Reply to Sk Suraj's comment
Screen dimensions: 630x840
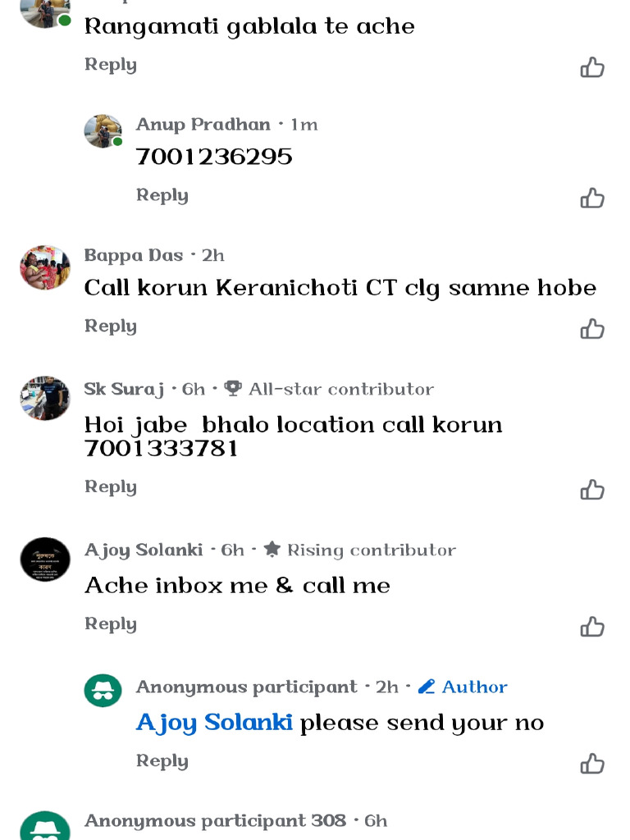[111, 487]
